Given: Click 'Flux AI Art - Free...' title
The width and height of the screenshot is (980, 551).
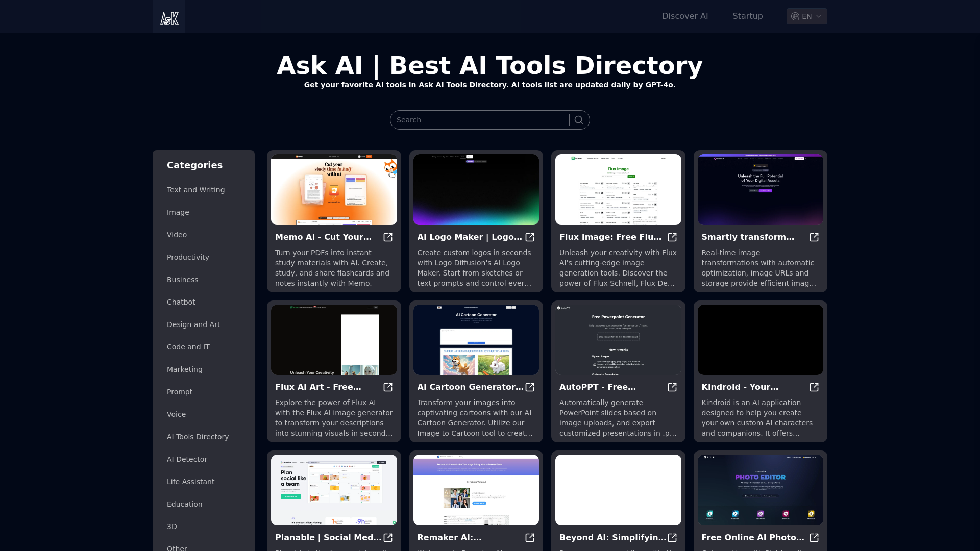Looking at the screenshot, I should pos(318,387).
